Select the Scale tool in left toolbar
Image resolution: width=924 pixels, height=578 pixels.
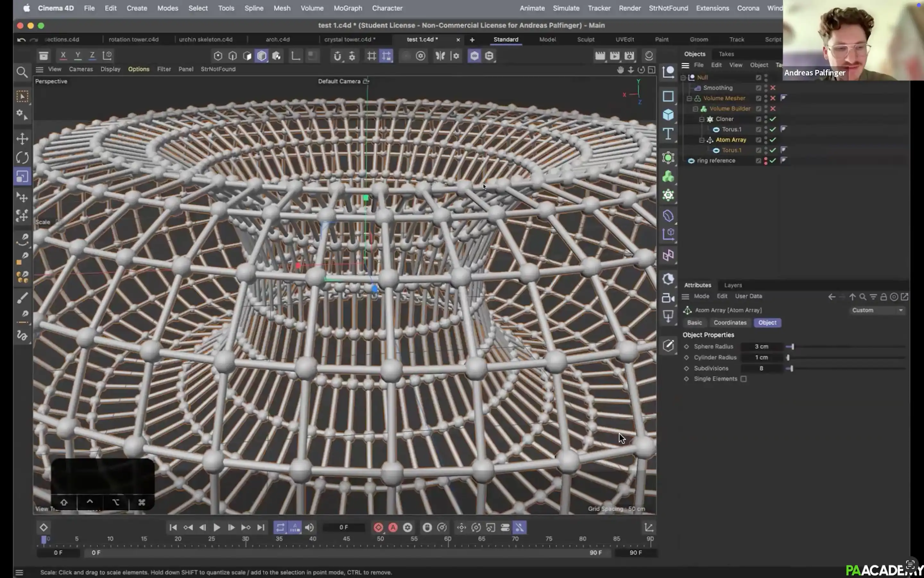[x=22, y=177]
